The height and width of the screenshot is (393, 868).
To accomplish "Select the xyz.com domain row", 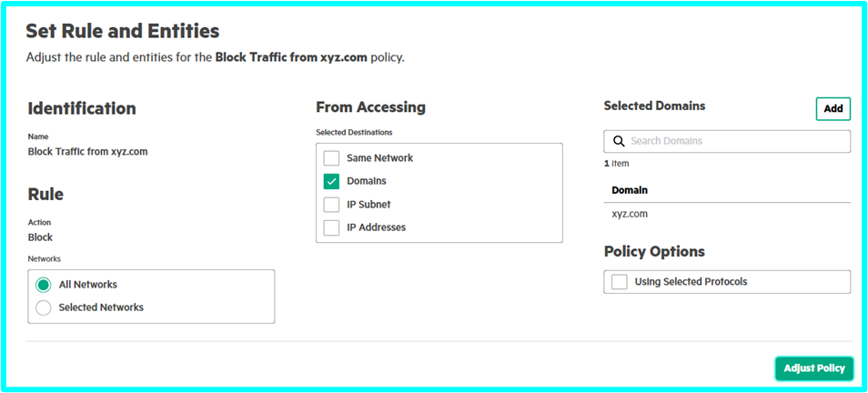I will click(x=630, y=214).
